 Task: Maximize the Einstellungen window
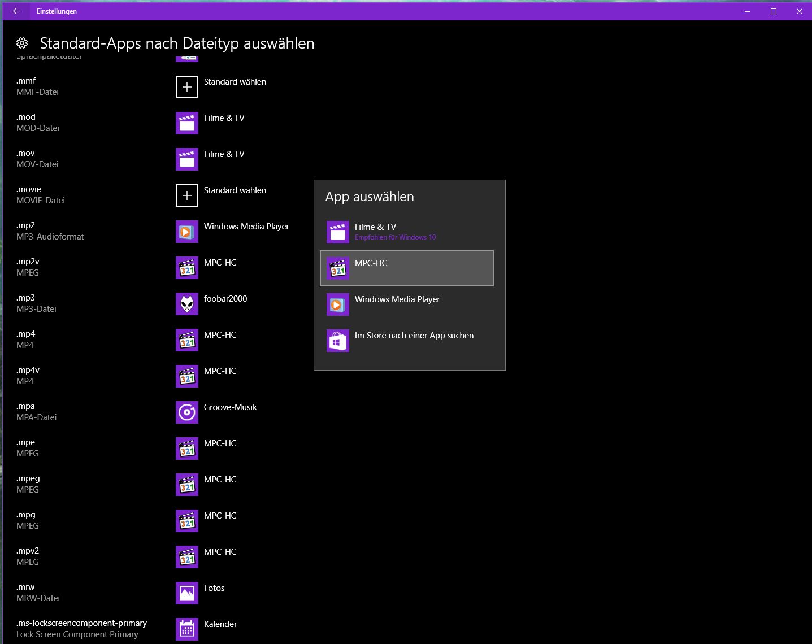click(x=774, y=11)
